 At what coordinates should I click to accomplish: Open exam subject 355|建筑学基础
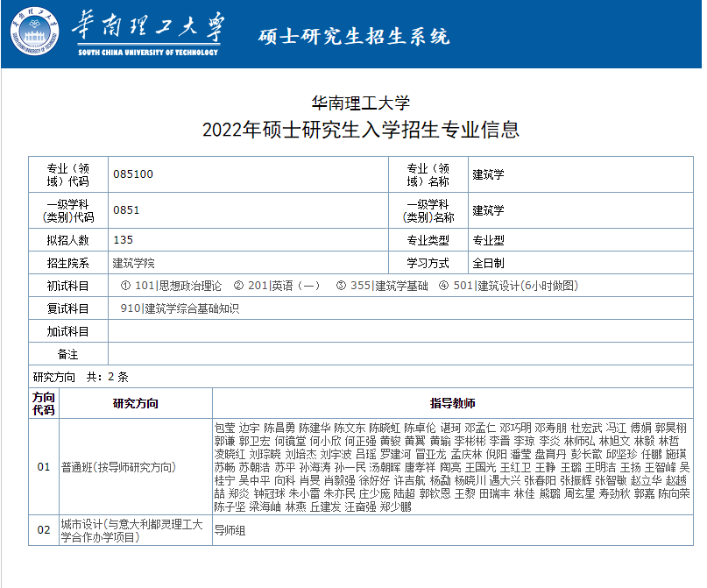[389, 286]
